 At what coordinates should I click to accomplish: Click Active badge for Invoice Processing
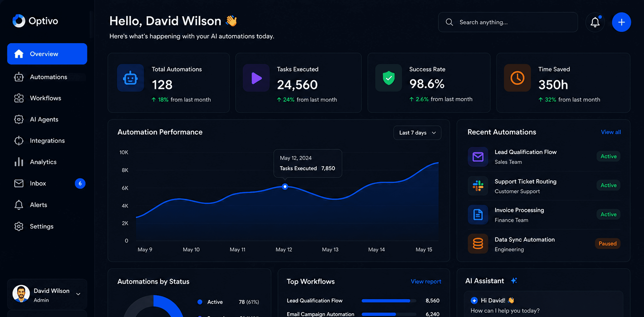(x=608, y=214)
